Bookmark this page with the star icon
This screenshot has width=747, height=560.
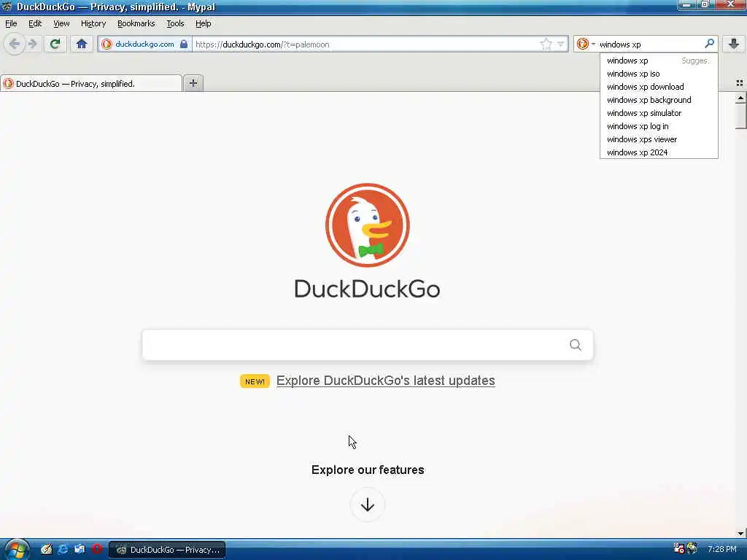tap(546, 44)
